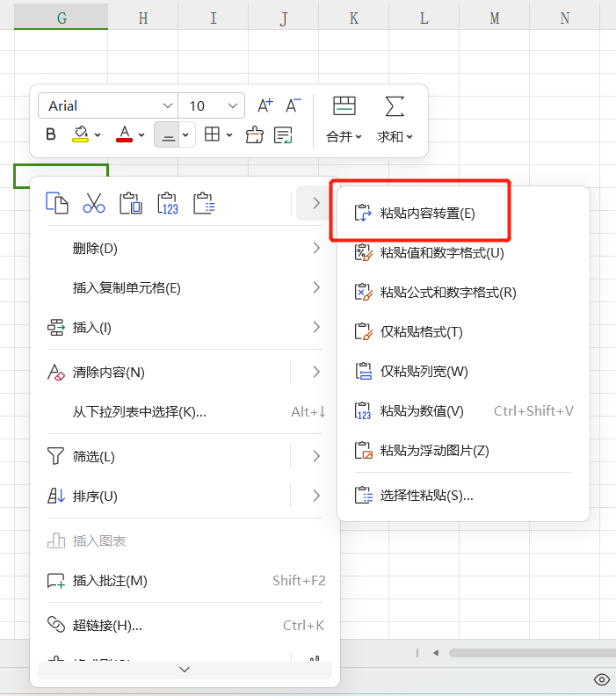Decrease font size with A- icon
Image resolution: width=616 pixels, height=696 pixels.
294,105
